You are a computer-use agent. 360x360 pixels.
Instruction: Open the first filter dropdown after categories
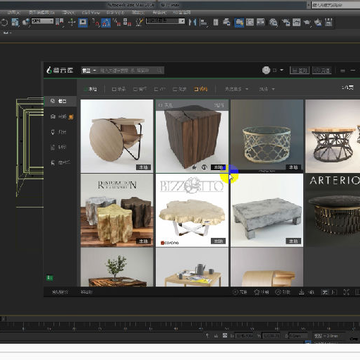[236, 89]
